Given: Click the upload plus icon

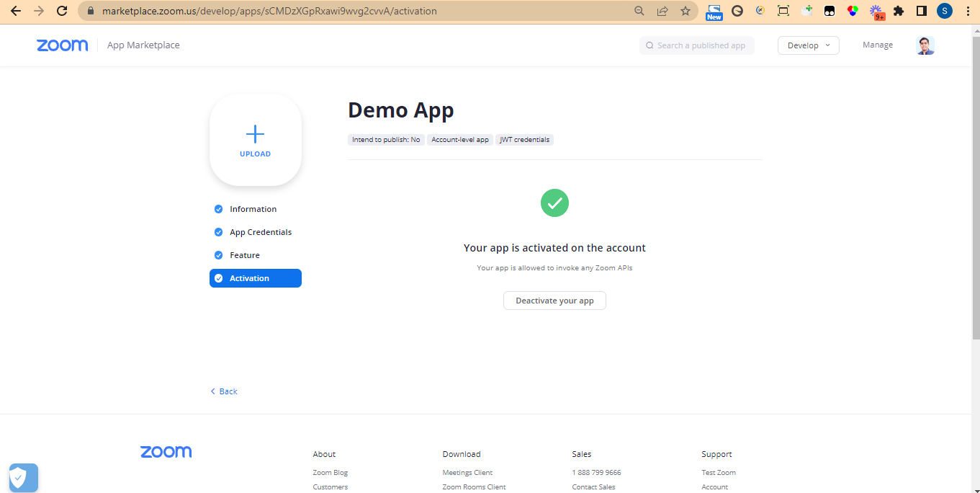Looking at the screenshot, I should pyautogui.click(x=255, y=134).
